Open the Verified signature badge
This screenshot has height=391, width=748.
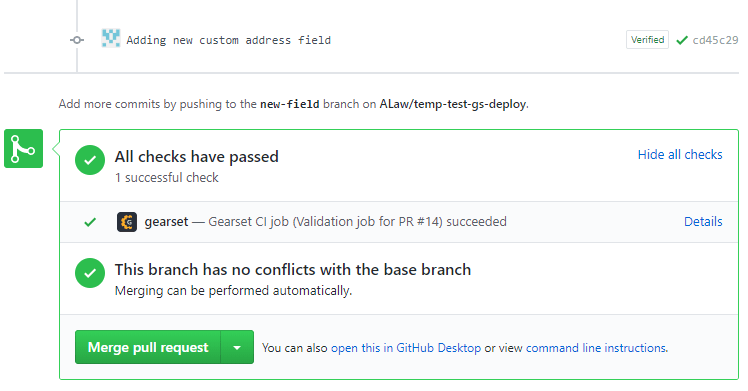tap(647, 40)
